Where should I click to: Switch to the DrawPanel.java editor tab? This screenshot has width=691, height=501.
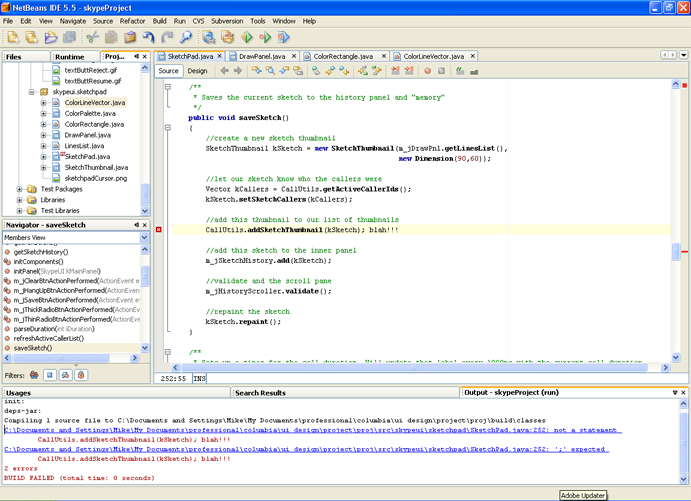pyautogui.click(x=262, y=56)
